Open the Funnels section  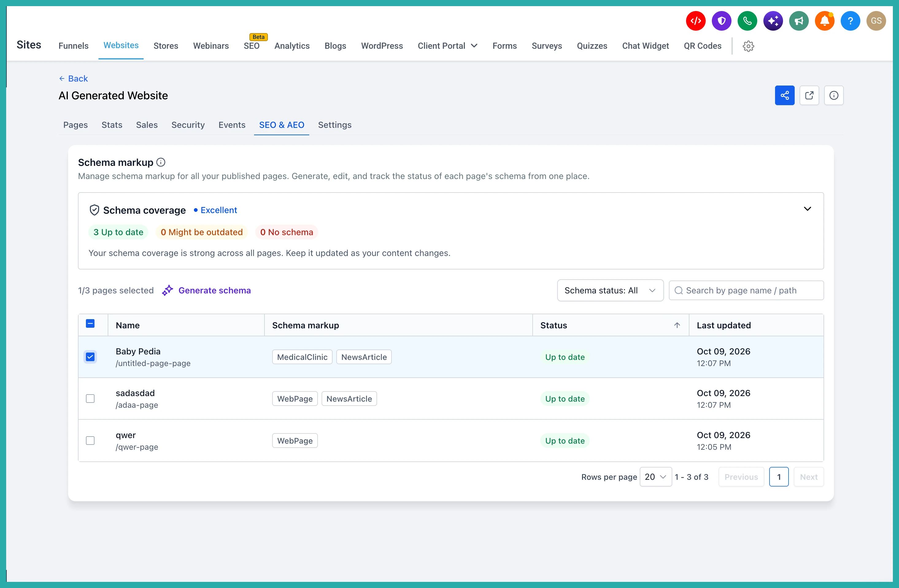pyautogui.click(x=73, y=46)
